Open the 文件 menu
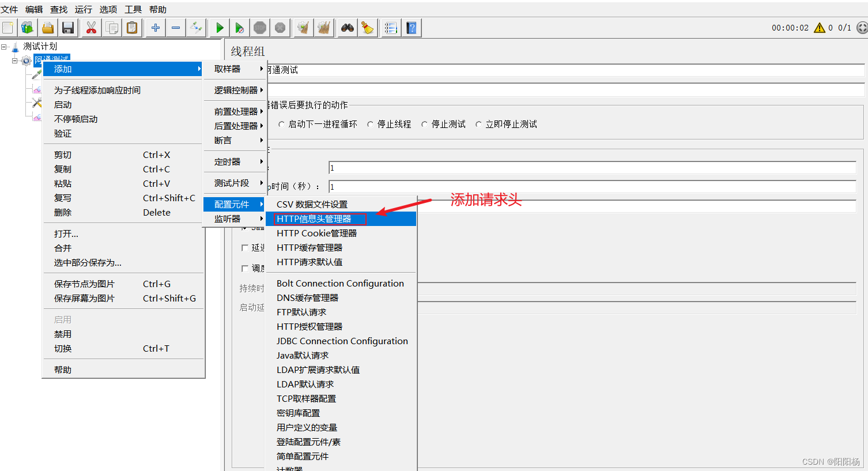The width and height of the screenshot is (868, 471). pyautogui.click(x=9, y=9)
